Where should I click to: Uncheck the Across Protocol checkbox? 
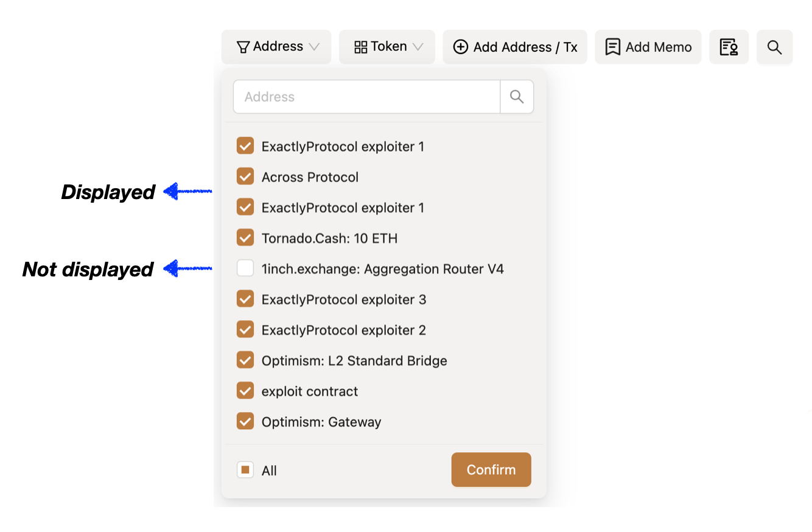(x=245, y=177)
